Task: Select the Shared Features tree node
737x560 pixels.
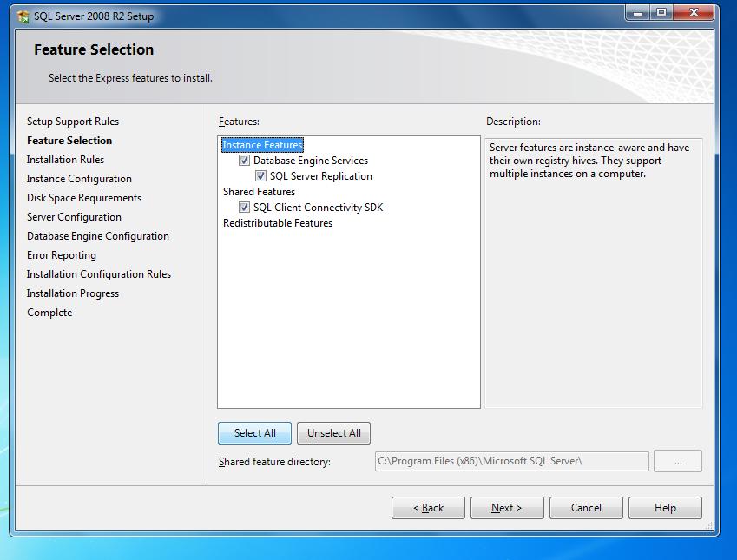Action: click(259, 192)
